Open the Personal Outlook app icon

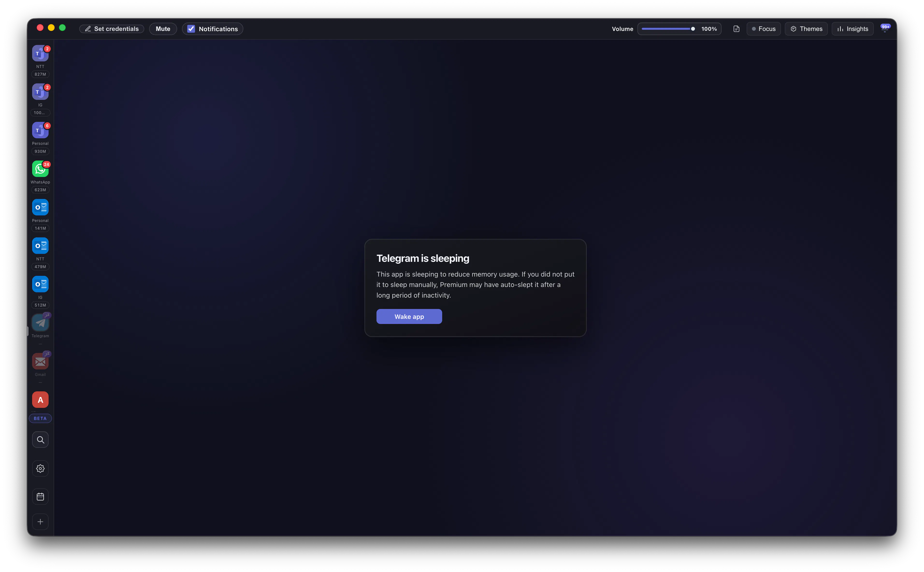click(x=40, y=207)
